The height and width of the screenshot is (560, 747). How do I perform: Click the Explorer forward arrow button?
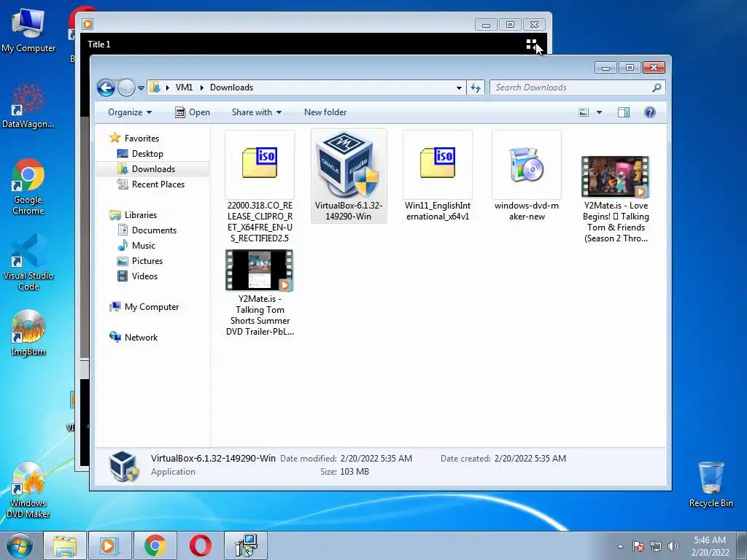(126, 87)
